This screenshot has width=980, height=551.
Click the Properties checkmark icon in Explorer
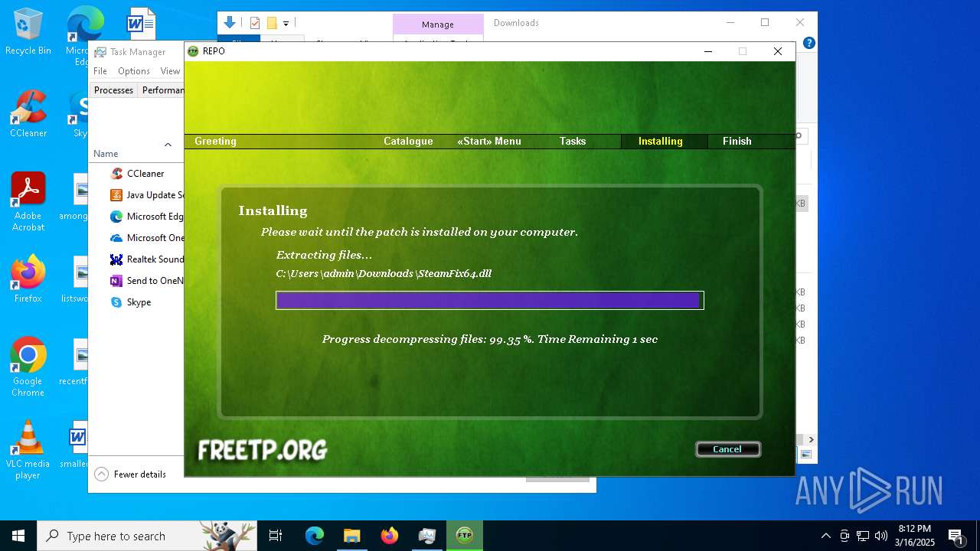255,23
